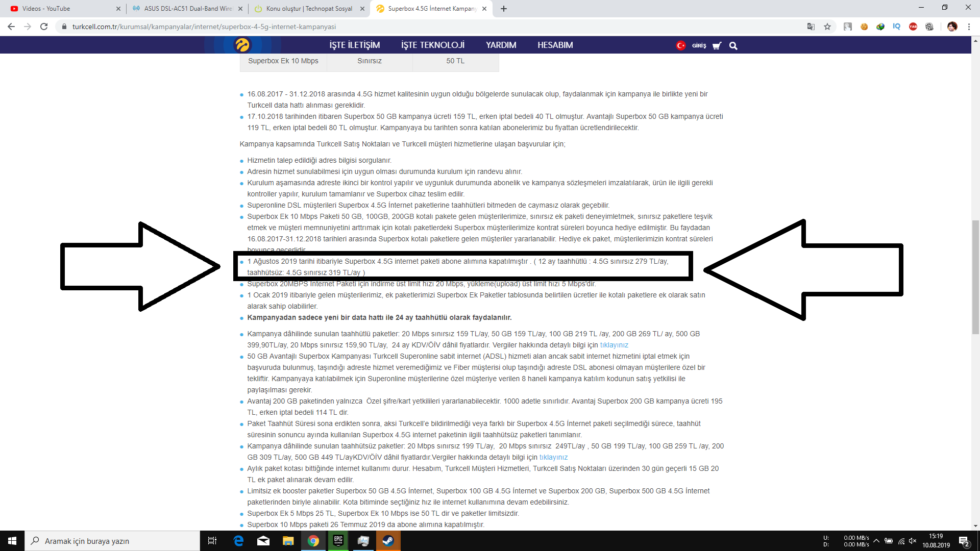This screenshot has width=980, height=551.
Task: Open Epic Games Launcher from the taskbar
Action: click(338, 541)
